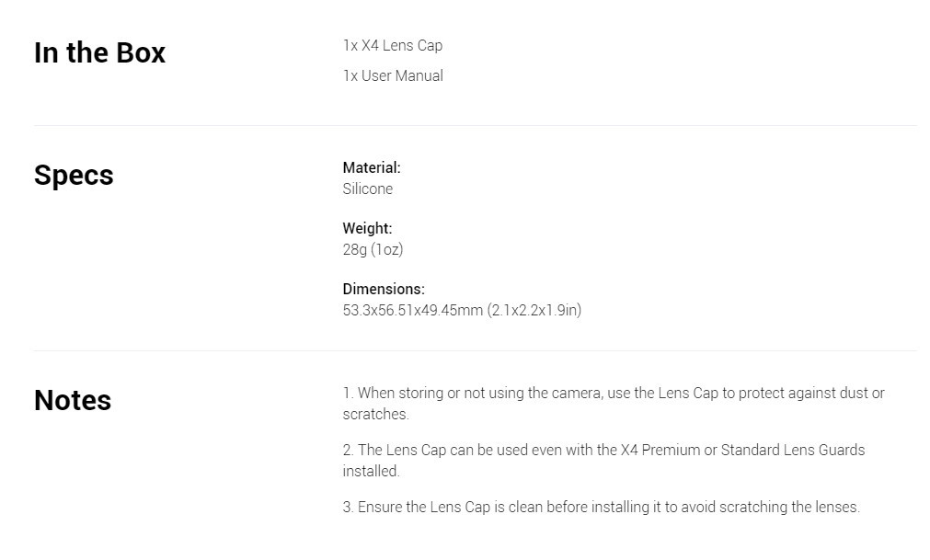
Task: Click the divider line above Notes section
Action: point(475,350)
